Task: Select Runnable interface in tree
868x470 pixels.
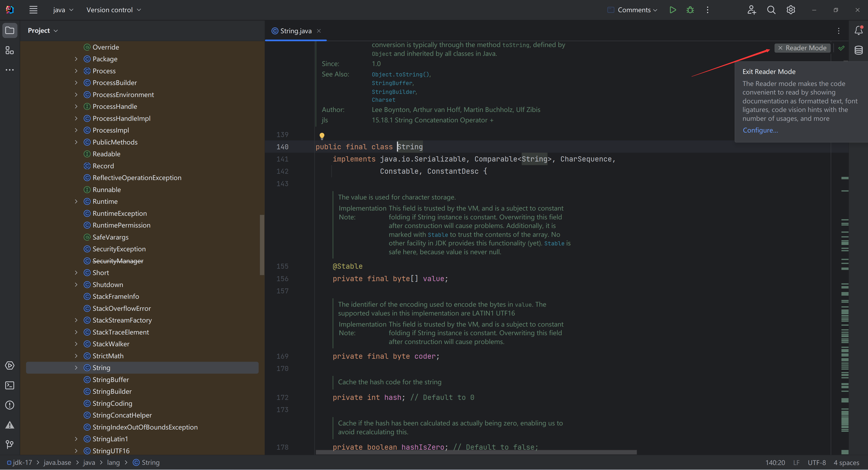Action: tap(106, 190)
